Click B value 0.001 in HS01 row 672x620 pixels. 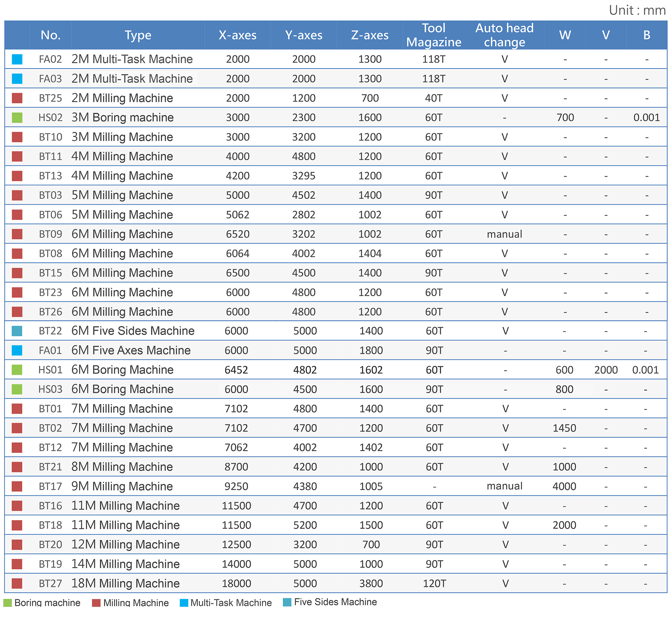click(646, 370)
